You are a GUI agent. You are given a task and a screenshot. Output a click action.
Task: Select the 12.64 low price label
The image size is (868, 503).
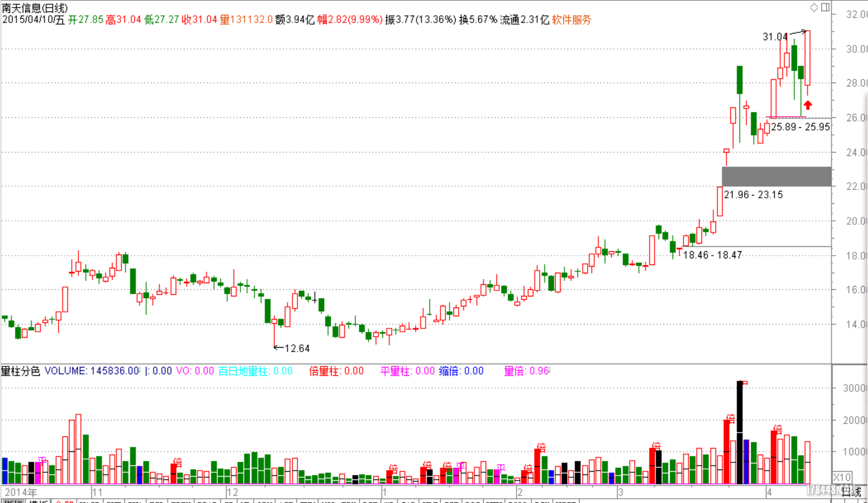(297, 348)
